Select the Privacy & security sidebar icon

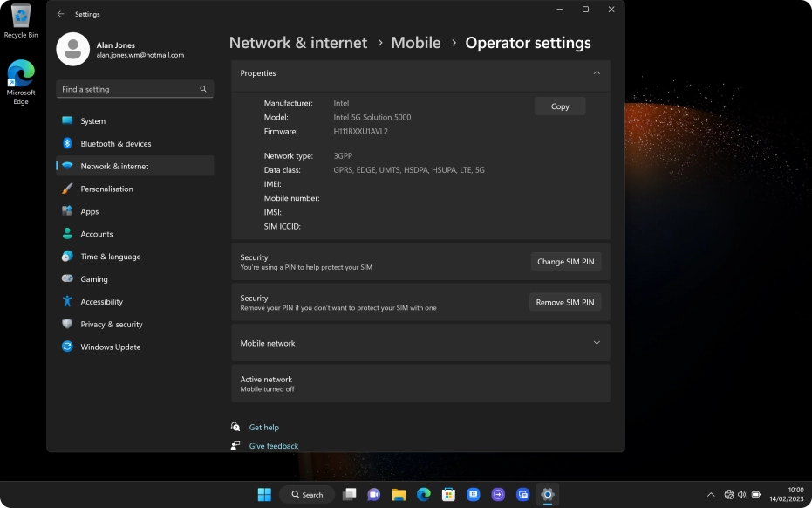68,324
